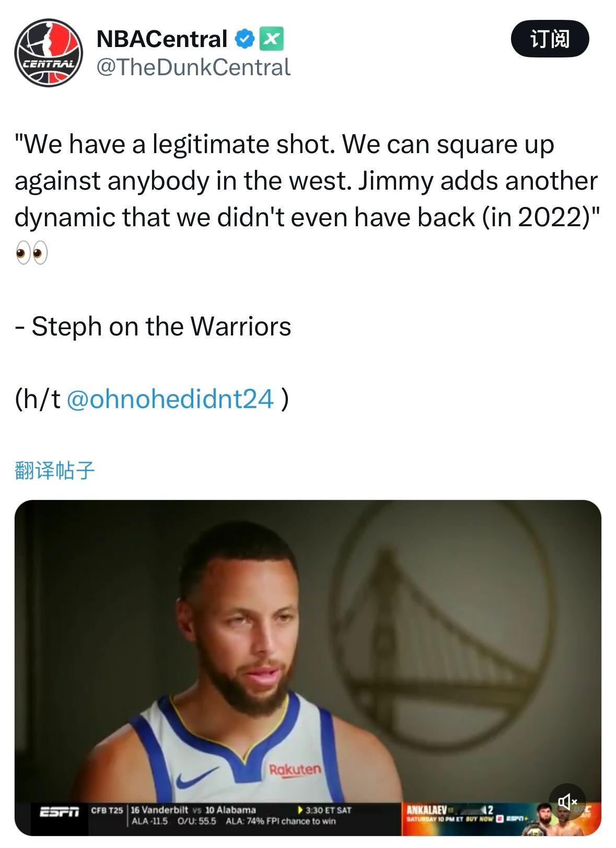616x848 pixels.
Task: Click the "- Steph on the Warriors" line
Action: click(153, 327)
